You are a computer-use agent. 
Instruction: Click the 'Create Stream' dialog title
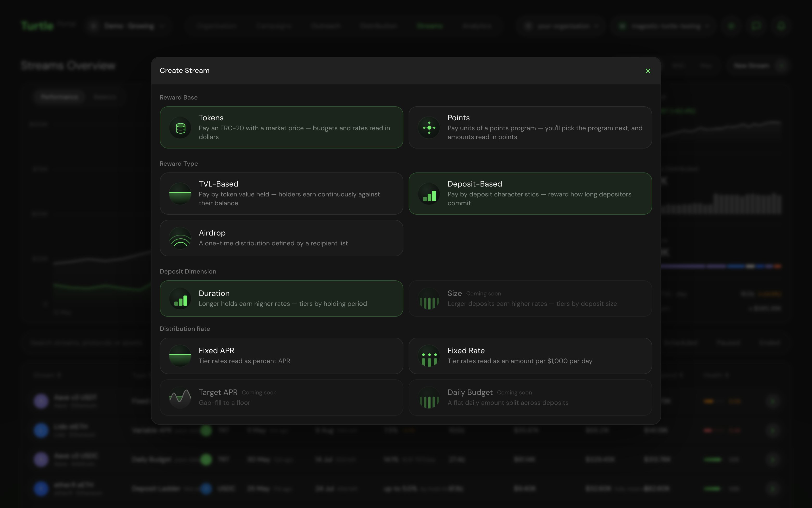185,71
